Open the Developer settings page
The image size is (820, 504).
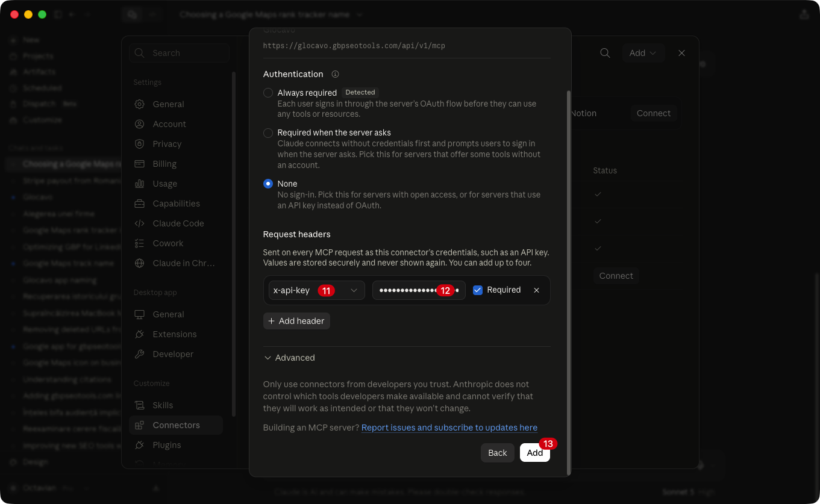pyautogui.click(x=176, y=354)
